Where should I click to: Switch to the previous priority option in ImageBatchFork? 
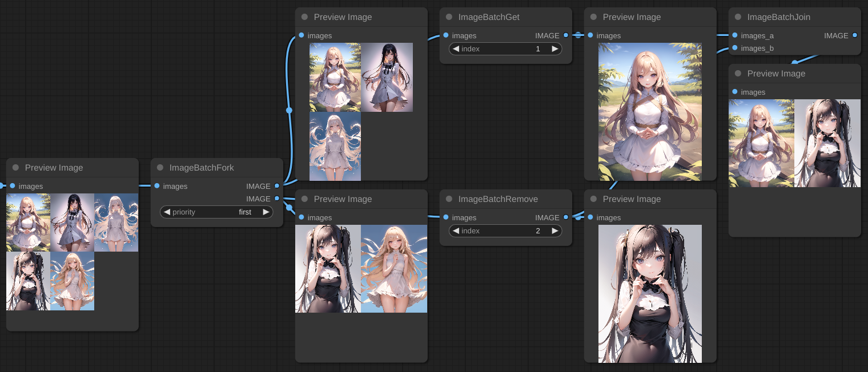167,212
